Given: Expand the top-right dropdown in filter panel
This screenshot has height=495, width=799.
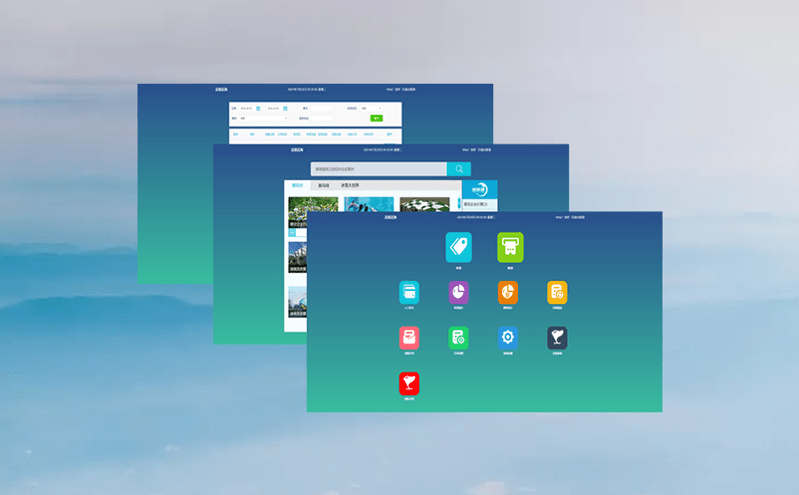Looking at the screenshot, I should click(x=372, y=108).
